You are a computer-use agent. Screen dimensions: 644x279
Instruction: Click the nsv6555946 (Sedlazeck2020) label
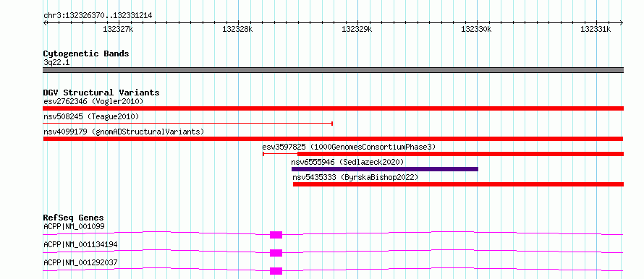[347, 162]
